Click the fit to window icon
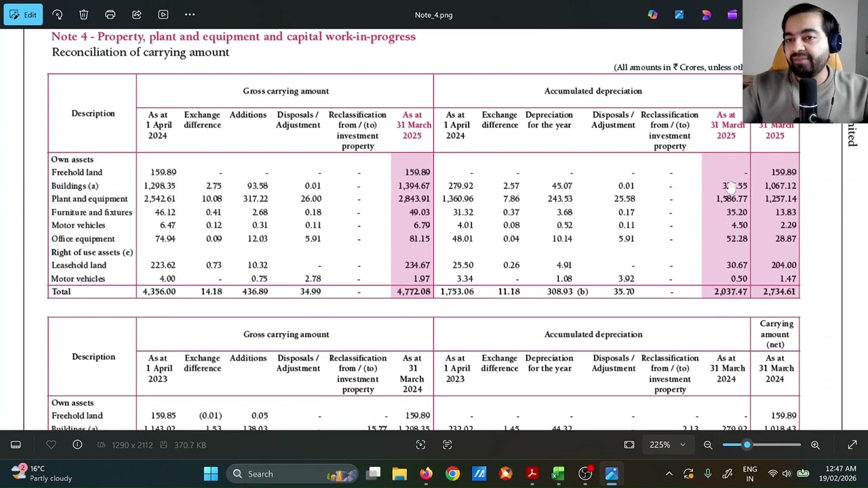 pos(629,445)
